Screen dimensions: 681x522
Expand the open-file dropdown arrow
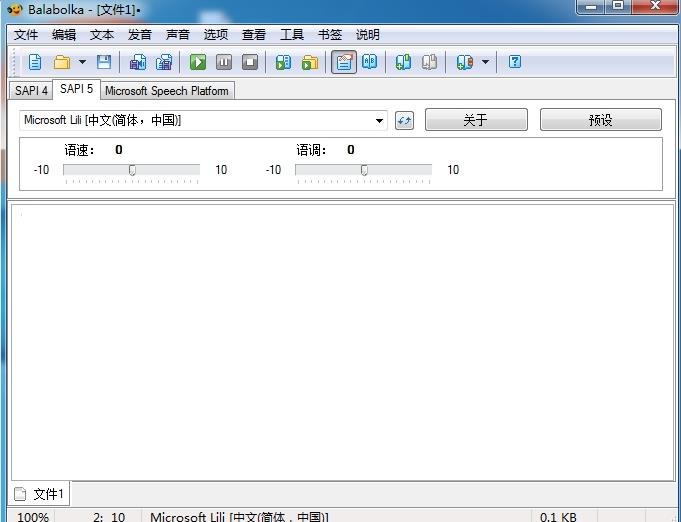tap(82, 62)
